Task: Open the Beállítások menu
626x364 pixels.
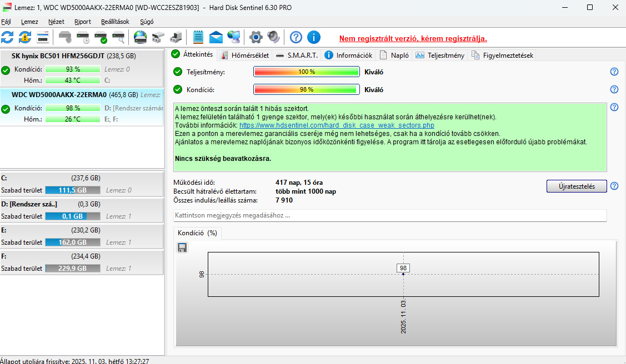Action: [115, 22]
